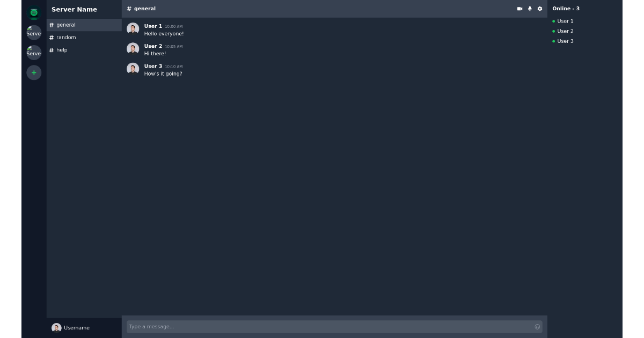Click the microphone icon in the channel header

click(x=530, y=9)
